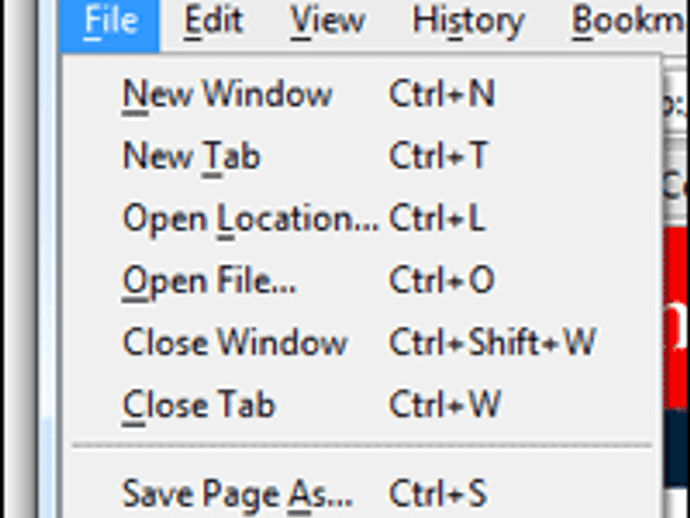Click the Ctrl+Shift+W shortcut label
Viewport: 690px width, 518px height.
pyautogui.click(x=492, y=343)
